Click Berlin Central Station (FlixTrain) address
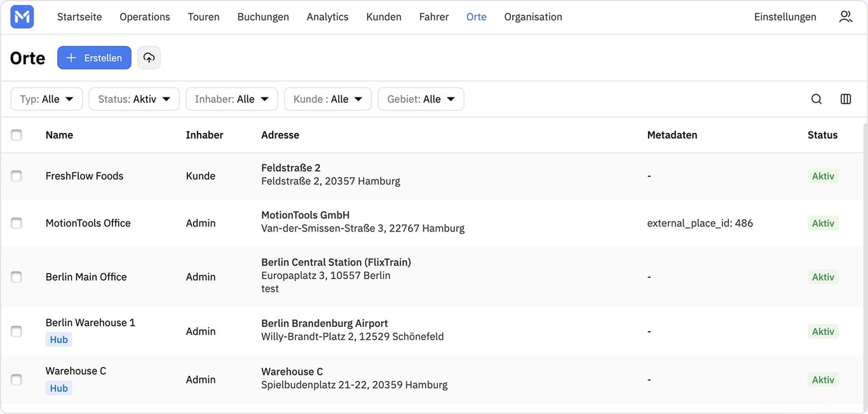This screenshot has height=414, width=868. 336,262
